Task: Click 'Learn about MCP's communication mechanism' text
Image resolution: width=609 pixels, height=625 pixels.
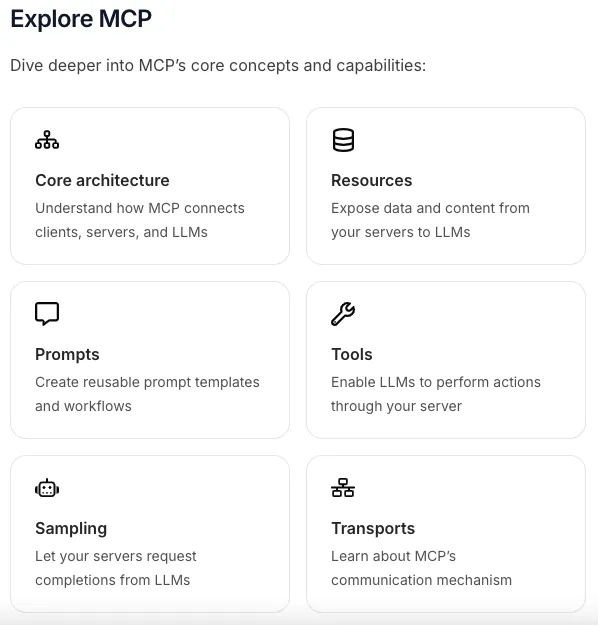Action: [x=421, y=568]
